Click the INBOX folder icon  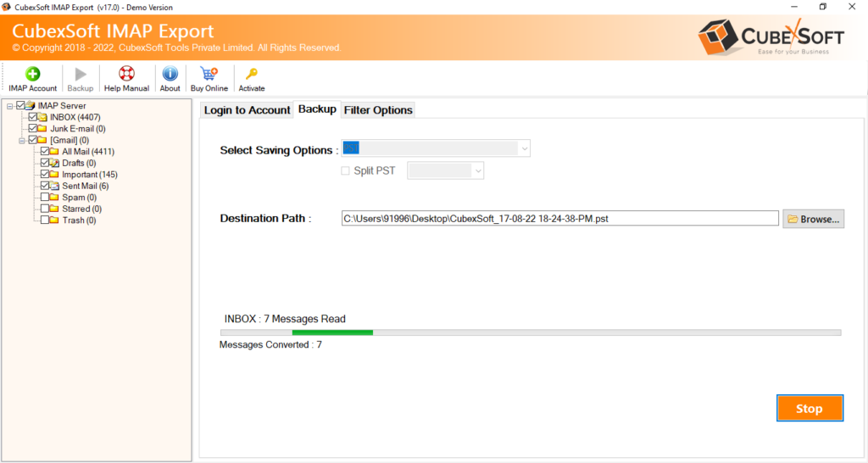click(42, 117)
